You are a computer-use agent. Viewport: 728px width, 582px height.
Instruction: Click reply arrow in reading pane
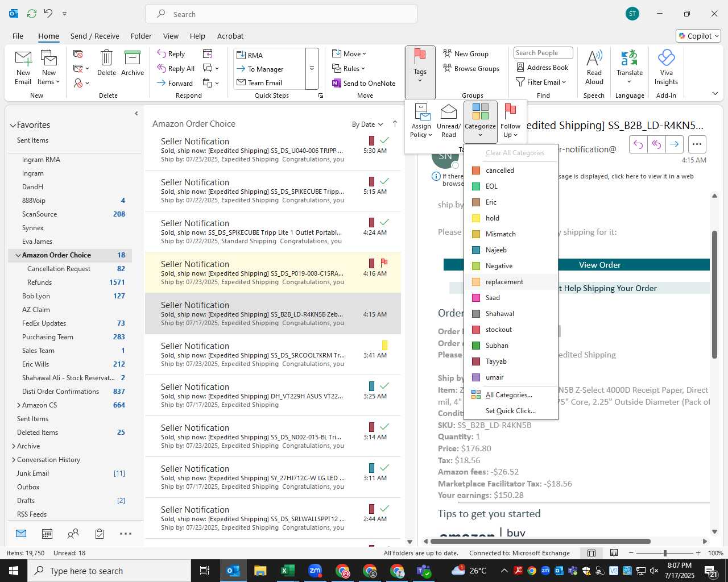coord(638,144)
